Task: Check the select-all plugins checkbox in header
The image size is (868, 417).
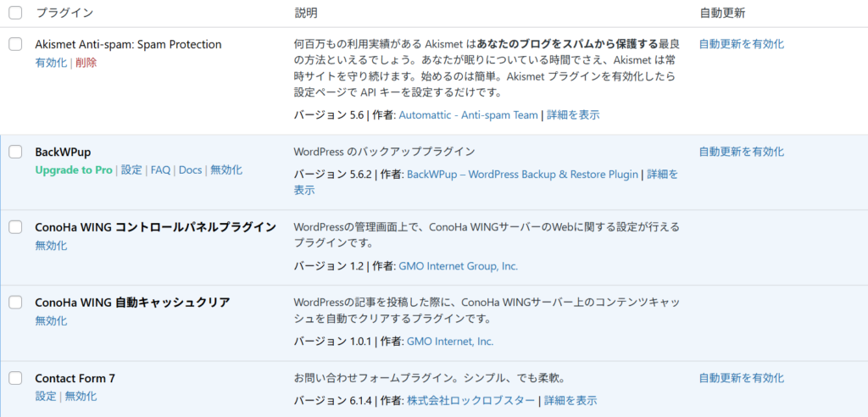Action: click(x=15, y=13)
